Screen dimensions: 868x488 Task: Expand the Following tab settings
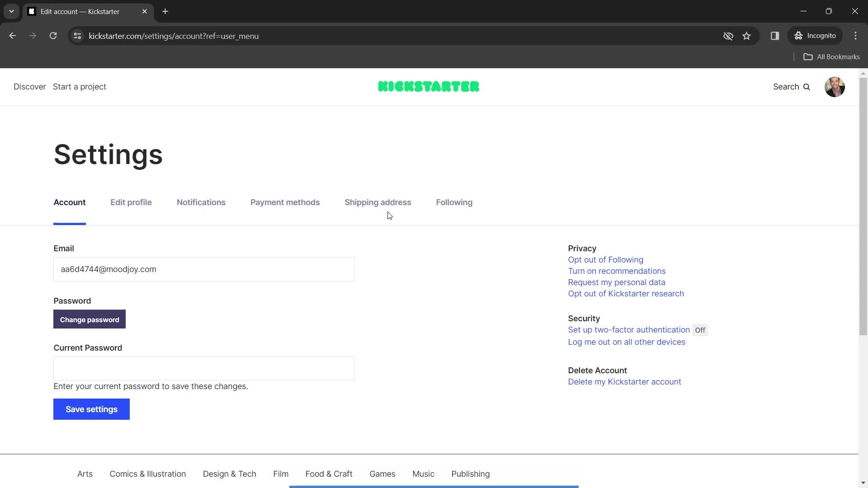coord(454,202)
